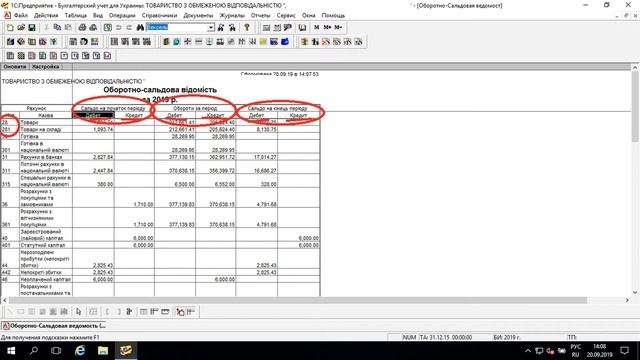640x360 pixels.
Task: Click the Print printer icon
Action: click(x=82, y=28)
